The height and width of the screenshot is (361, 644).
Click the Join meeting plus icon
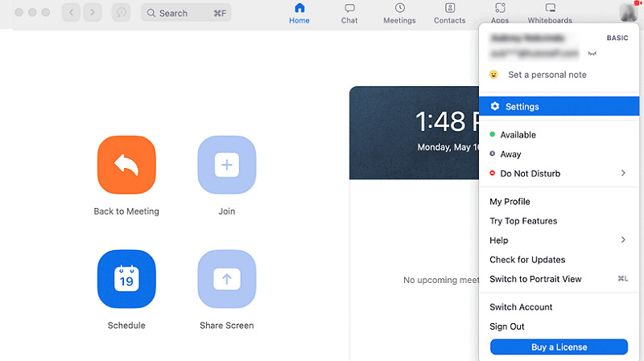[226, 166]
